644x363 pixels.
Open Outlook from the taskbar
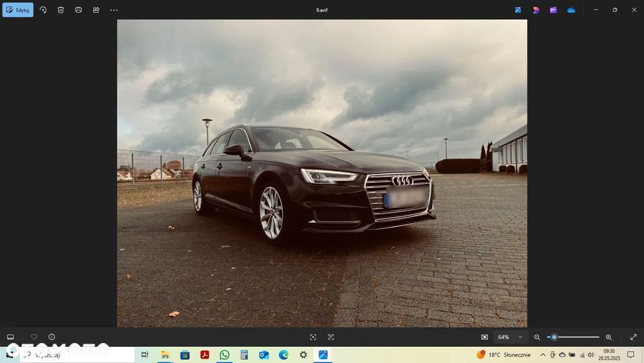(x=263, y=355)
